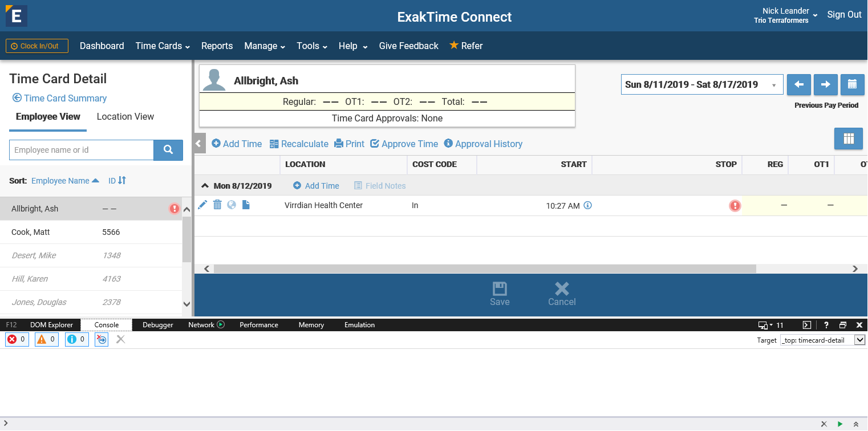Click Print
This screenshot has width=868, height=431.
click(x=349, y=144)
